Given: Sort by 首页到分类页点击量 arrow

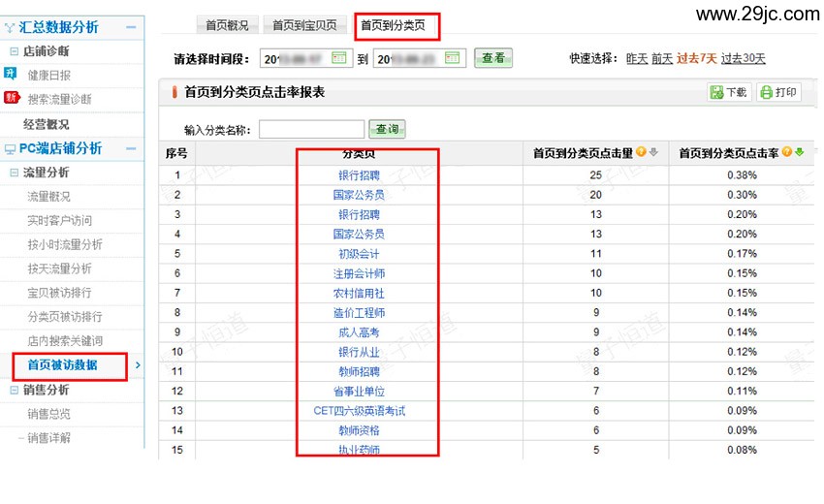Looking at the screenshot, I should [653, 153].
